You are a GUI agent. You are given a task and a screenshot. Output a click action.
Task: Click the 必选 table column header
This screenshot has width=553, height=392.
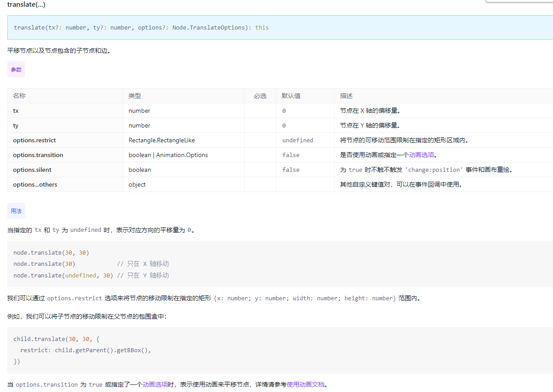(x=260, y=95)
